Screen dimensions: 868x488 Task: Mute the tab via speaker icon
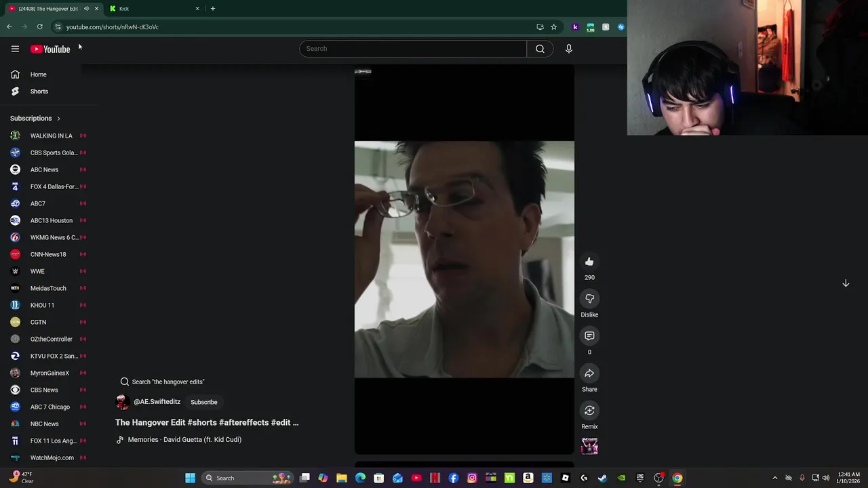click(86, 9)
